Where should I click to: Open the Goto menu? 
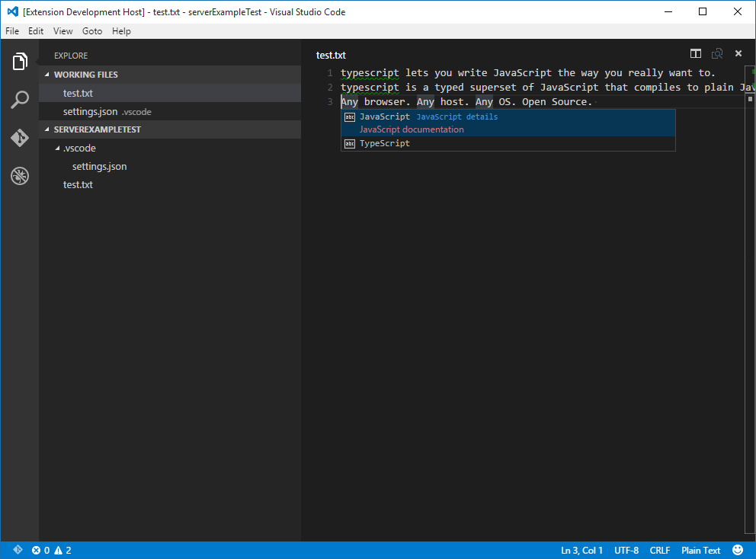coord(92,31)
